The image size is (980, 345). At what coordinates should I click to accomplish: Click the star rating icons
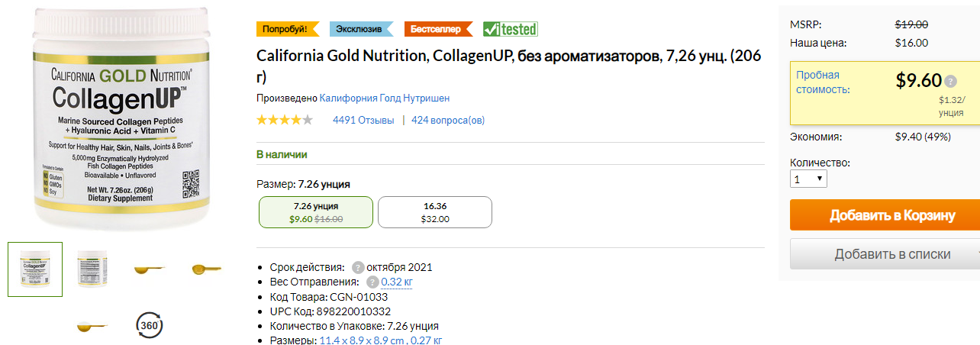tap(285, 120)
